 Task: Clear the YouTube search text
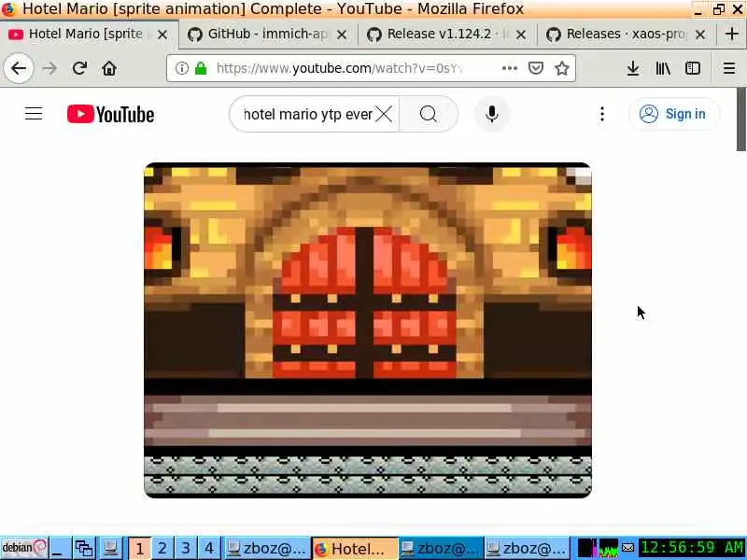[384, 114]
